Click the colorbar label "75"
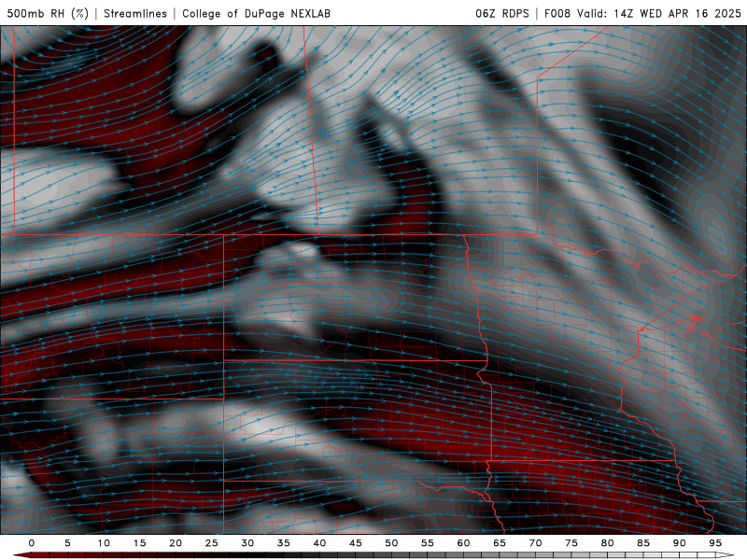747x560 pixels. click(x=571, y=543)
